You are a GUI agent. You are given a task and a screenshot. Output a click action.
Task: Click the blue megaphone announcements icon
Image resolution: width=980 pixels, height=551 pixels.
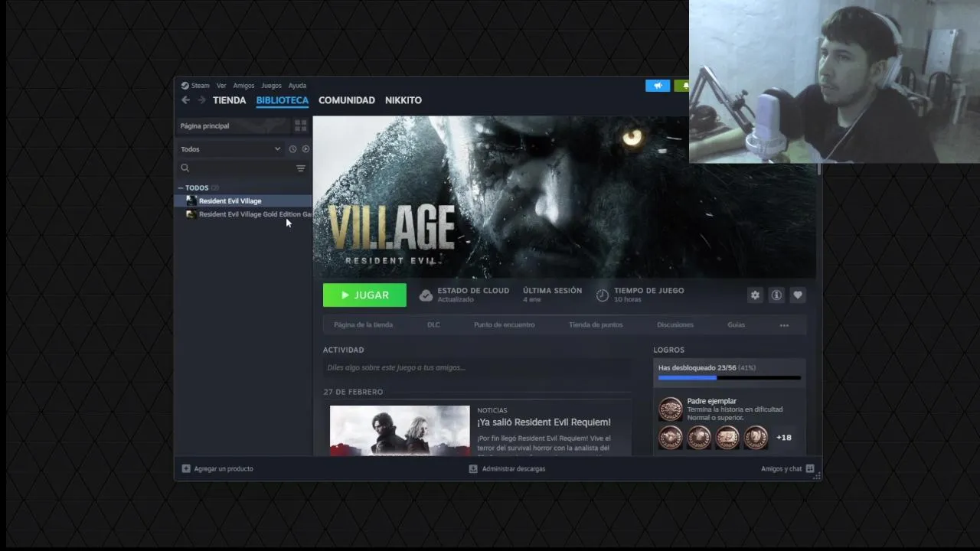point(658,86)
